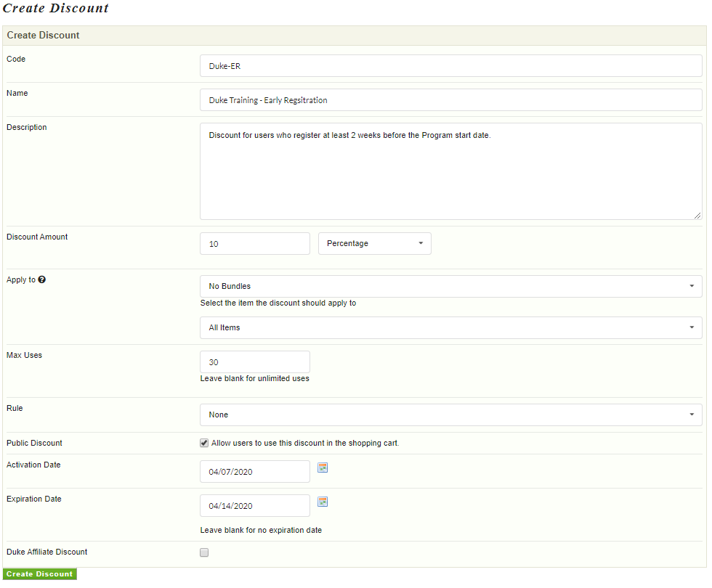Click the Code field containing Duke-ER
Viewport: 712px width, 588px height.
point(451,66)
